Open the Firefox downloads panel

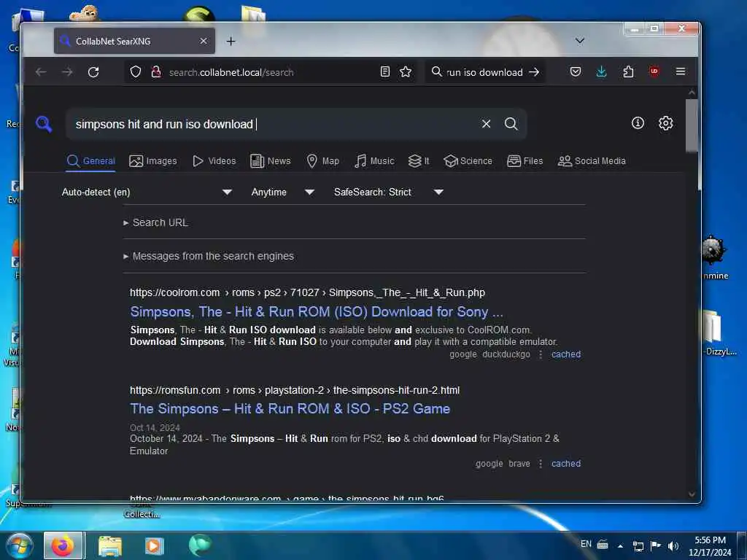click(601, 72)
